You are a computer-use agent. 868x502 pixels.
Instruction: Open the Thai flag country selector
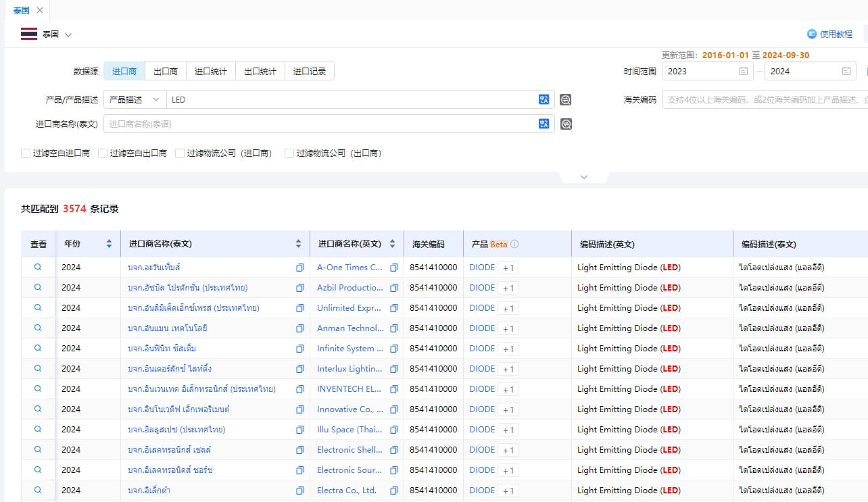point(29,34)
